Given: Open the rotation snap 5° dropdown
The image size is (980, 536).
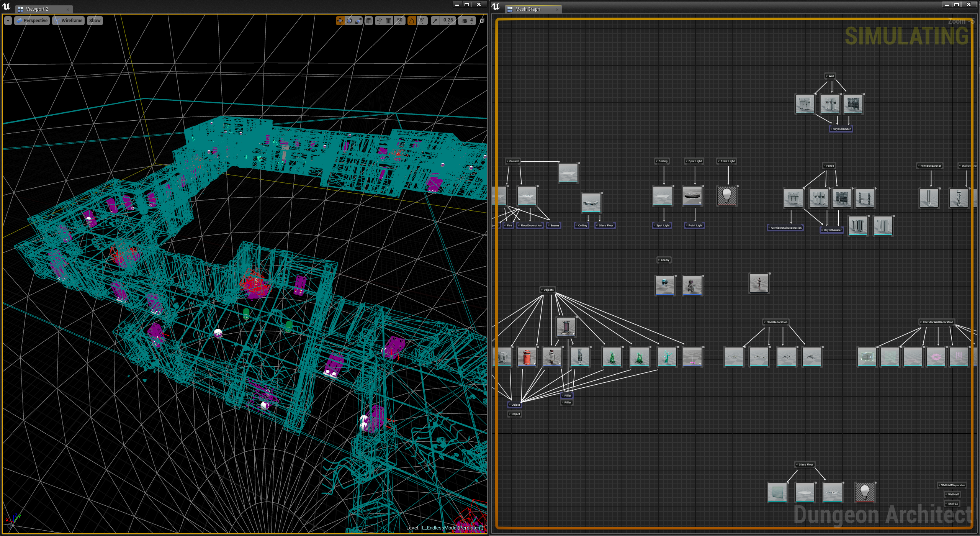Looking at the screenshot, I should [422, 21].
